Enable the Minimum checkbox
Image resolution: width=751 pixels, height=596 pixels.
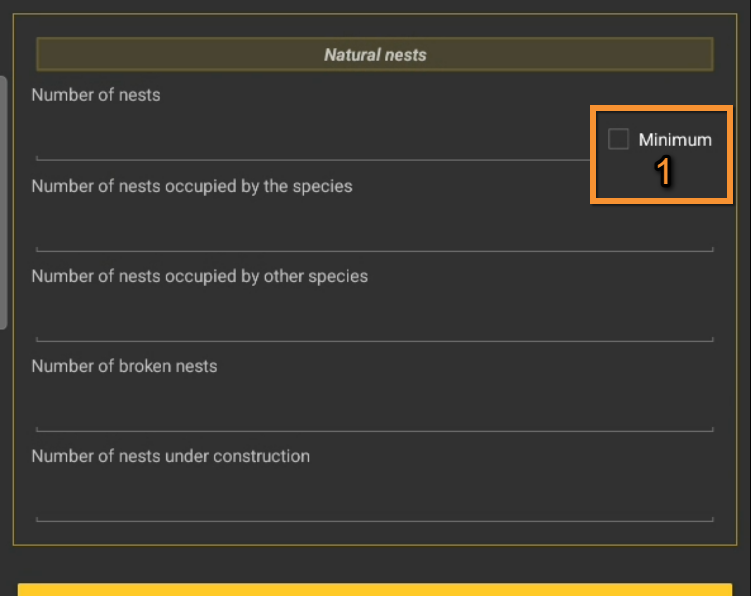[618, 140]
